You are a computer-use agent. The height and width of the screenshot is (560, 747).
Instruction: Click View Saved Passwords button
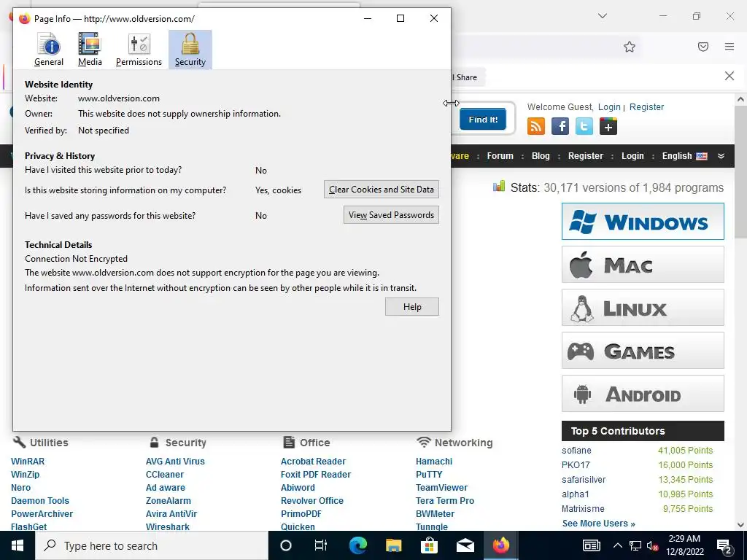coord(391,215)
